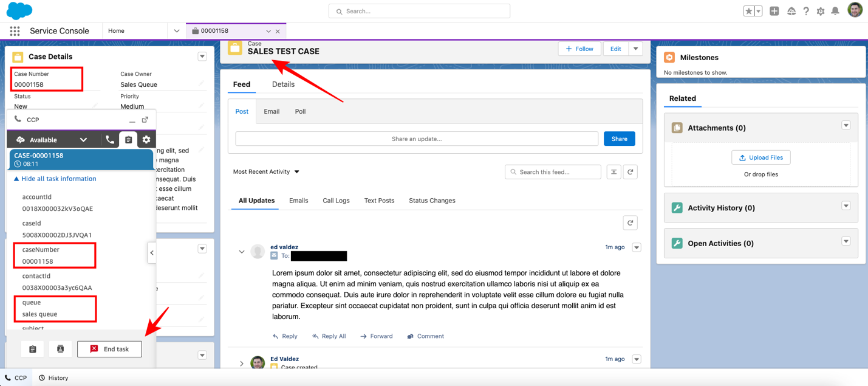Viewport: 868px width, 386px height.
Task: Open the History utility bar item
Action: click(x=53, y=377)
